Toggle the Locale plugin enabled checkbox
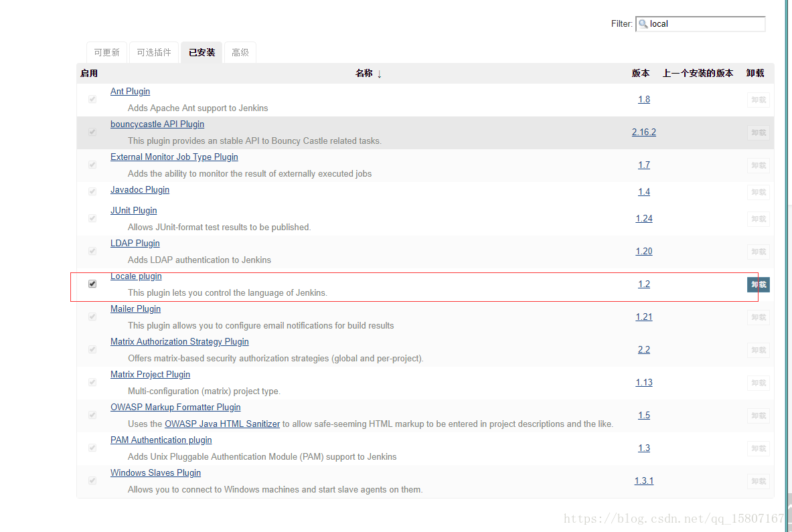This screenshot has height=532, width=792. coord(92,284)
